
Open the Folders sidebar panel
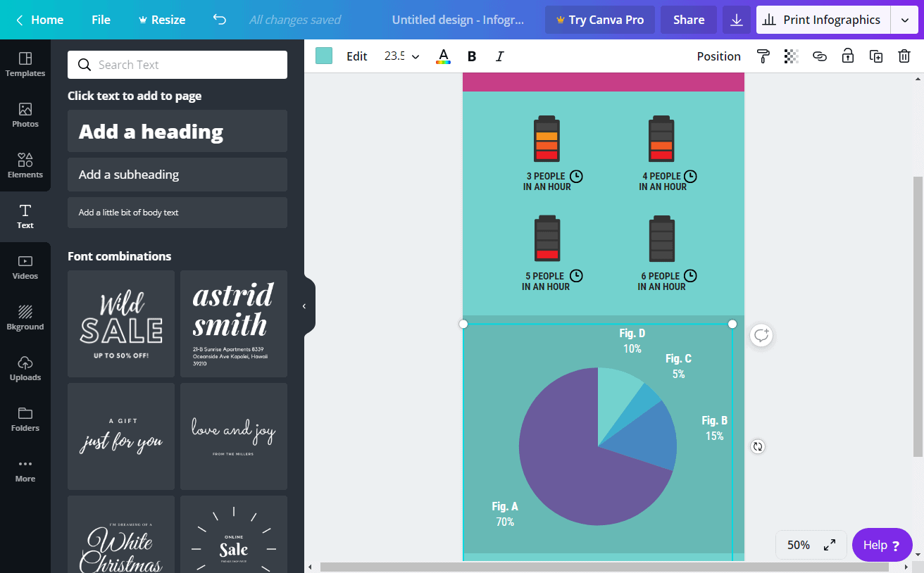coord(25,420)
